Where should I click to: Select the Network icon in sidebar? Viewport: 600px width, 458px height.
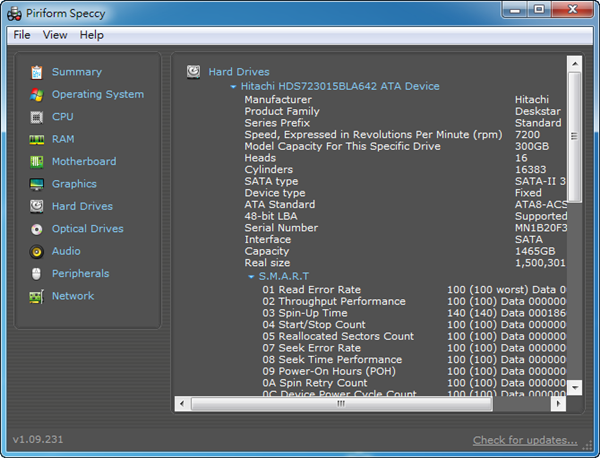pyautogui.click(x=37, y=296)
